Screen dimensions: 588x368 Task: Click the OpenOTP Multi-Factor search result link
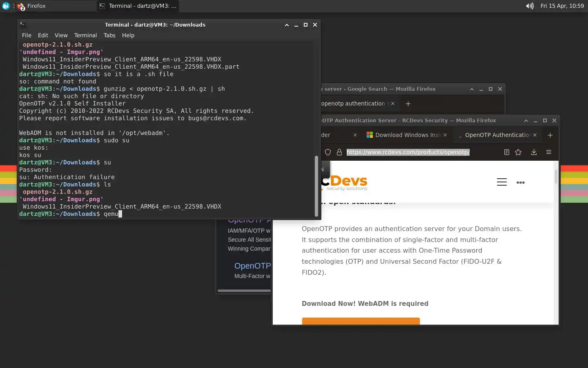(252, 266)
